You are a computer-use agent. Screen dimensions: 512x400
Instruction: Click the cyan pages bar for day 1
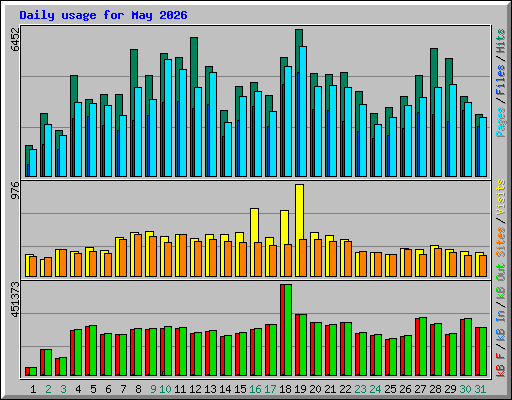tap(33, 163)
